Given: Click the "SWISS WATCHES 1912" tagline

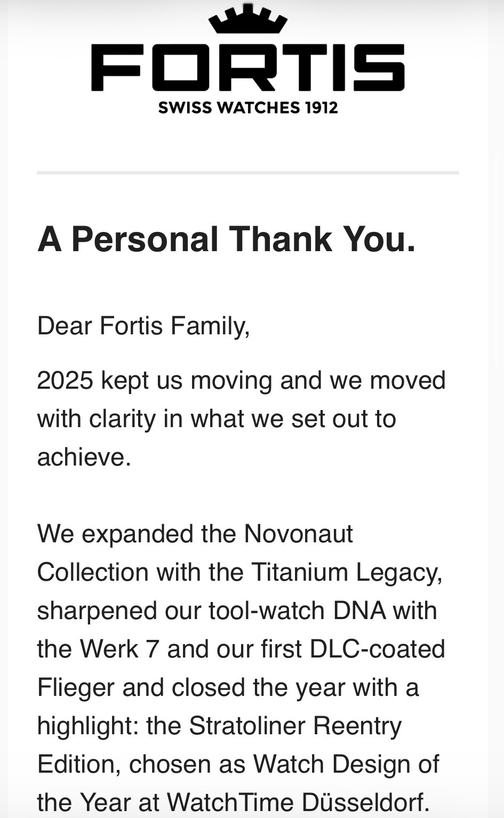Looking at the screenshot, I should (248, 107).
